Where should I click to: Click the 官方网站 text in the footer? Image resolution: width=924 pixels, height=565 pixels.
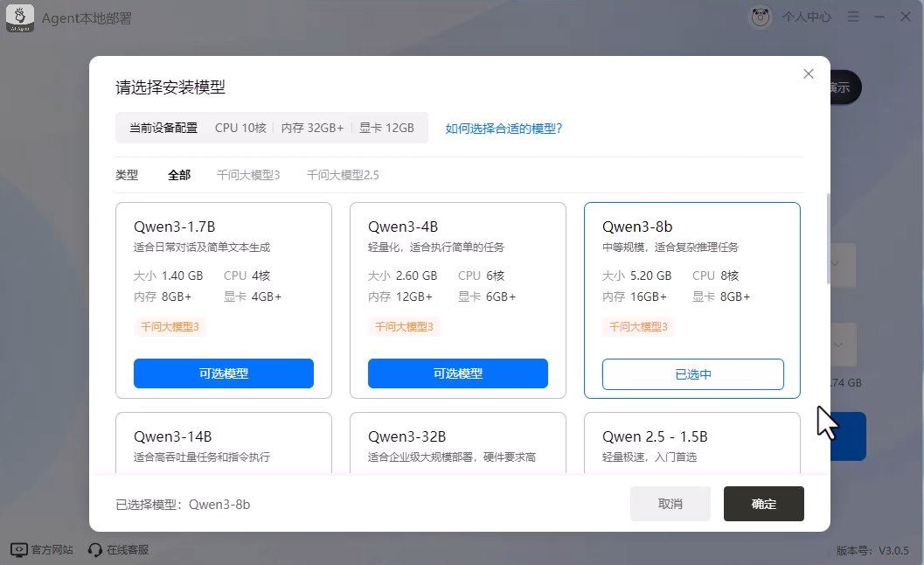click(x=52, y=549)
